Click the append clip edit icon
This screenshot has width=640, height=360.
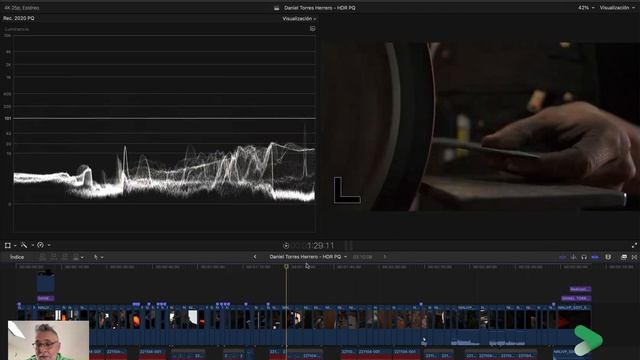[x=64, y=257]
